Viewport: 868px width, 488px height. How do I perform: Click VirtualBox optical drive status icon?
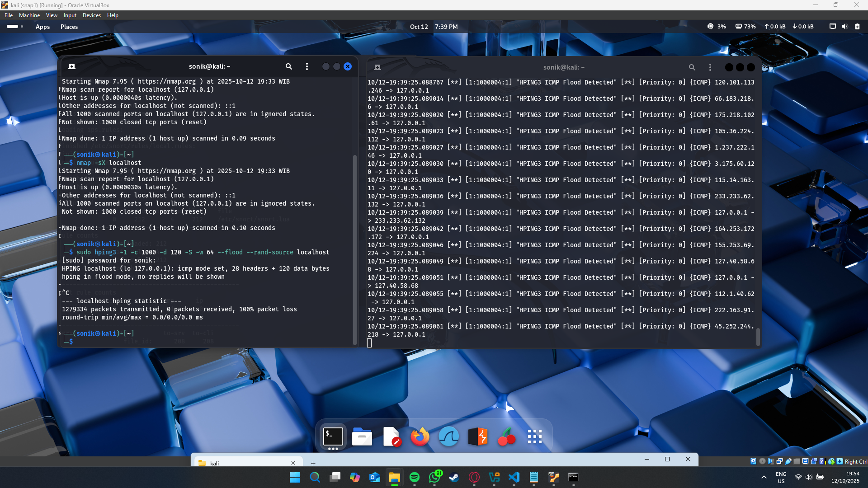(x=762, y=461)
